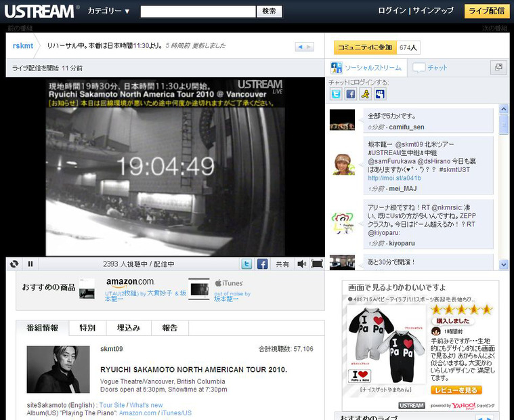The image size is (514, 420).
Task: Click chat scrollbar down arrow
Action: pos(504,265)
